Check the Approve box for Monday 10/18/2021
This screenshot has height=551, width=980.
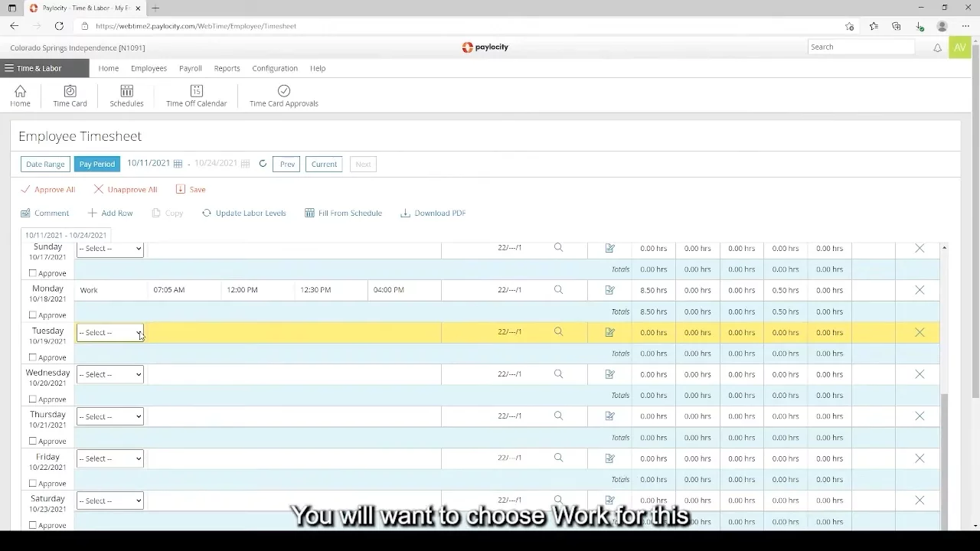[x=33, y=315]
